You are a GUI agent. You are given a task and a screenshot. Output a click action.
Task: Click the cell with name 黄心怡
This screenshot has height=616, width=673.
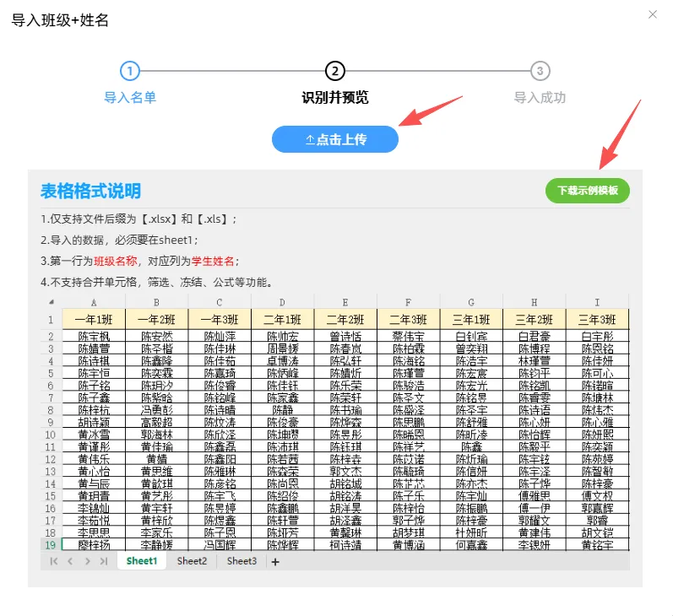[94, 471]
